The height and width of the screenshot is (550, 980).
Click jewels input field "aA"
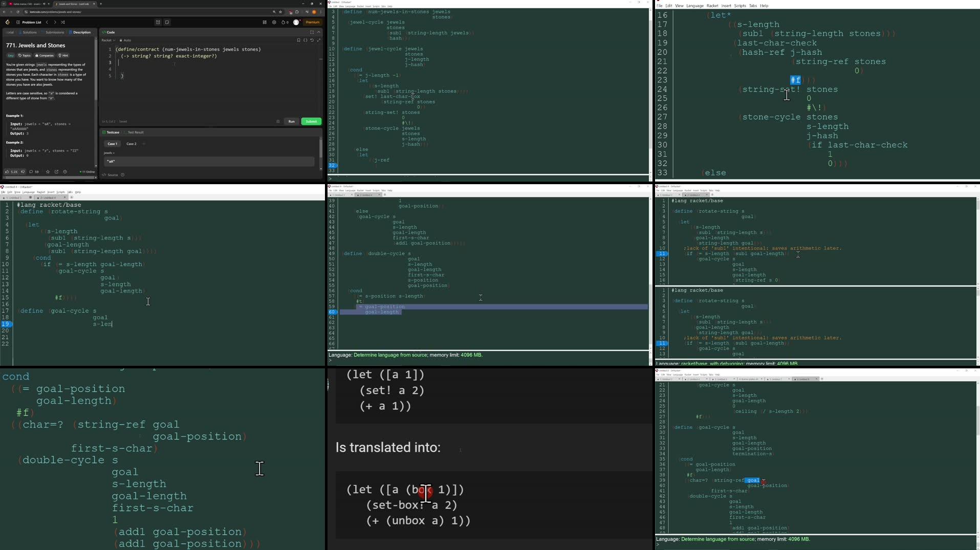[209, 161]
